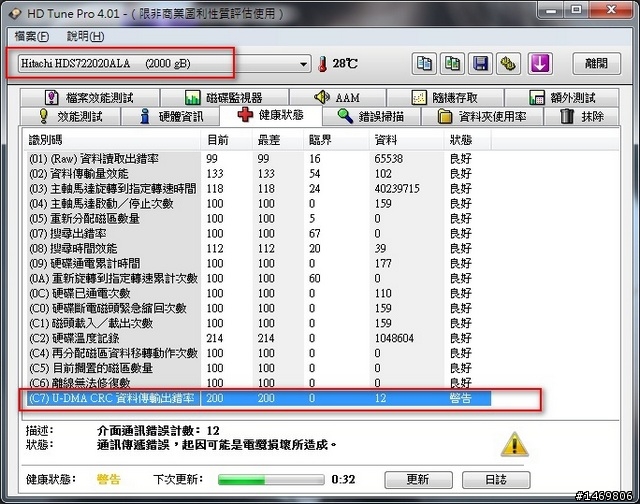Select the (C5) 目前擱置的磁區數量 row
This screenshot has width=640, height=504.
click(x=259, y=368)
